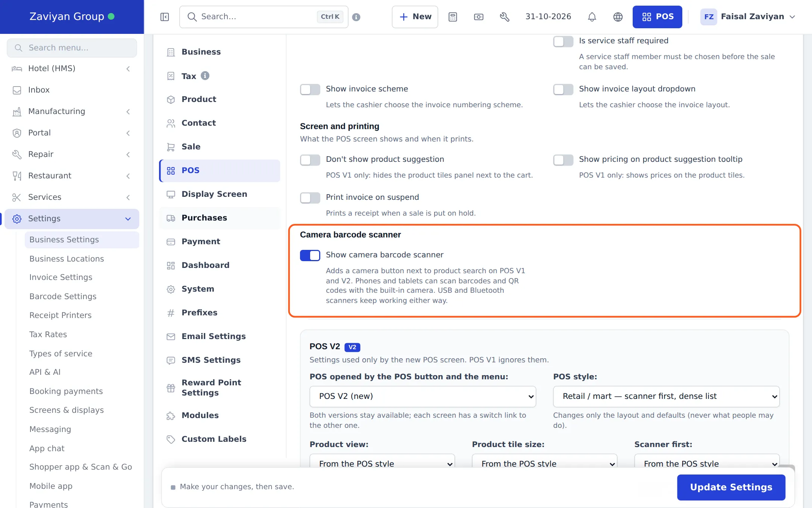Image resolution: width=812 pixels, height=508 pixels.
Task: Click the top Search box
Action: 264,17
